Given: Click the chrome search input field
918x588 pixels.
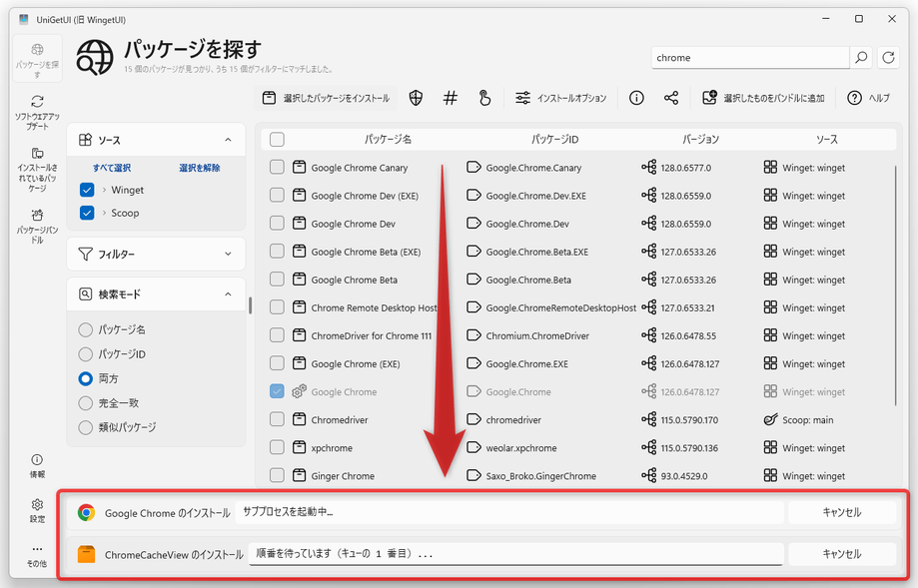Looking at the screenshot, I should (x=750, y=57).
